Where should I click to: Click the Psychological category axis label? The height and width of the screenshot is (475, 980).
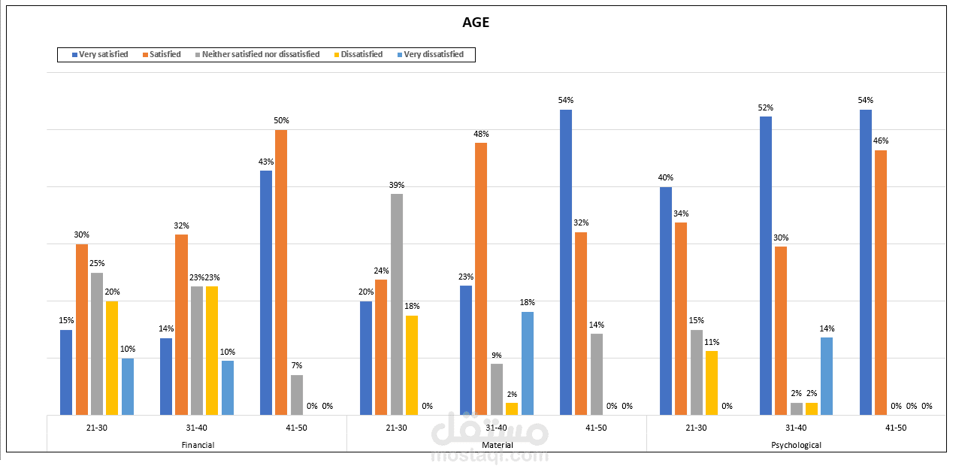coord(797,445)
